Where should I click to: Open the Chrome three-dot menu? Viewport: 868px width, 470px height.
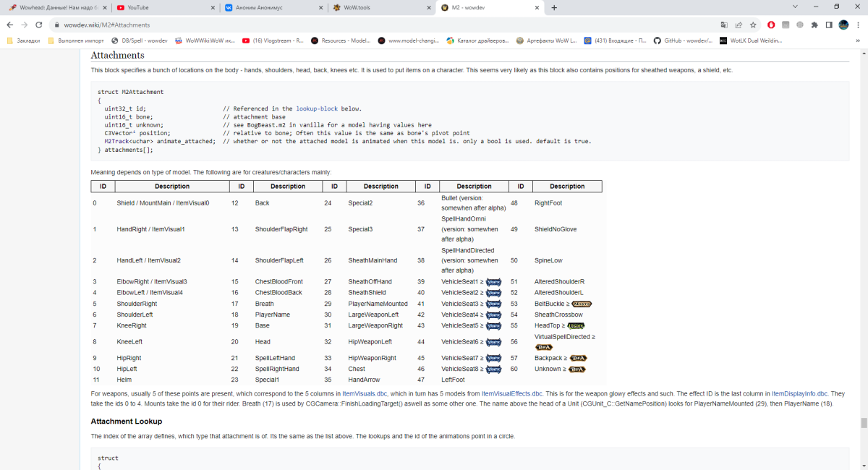pos(858,24)
